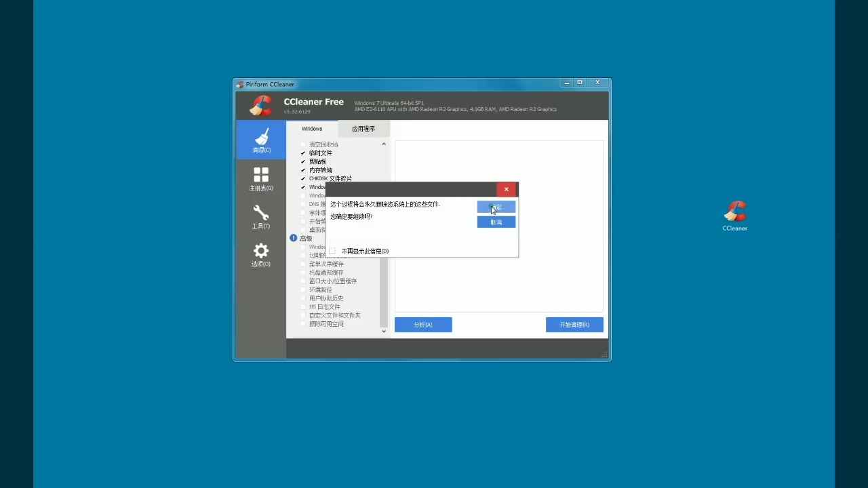Close the Piriform CCleaner window
The width and height of the screenshot is (868, 488).
pyautogui.click(x=597, y=83)
